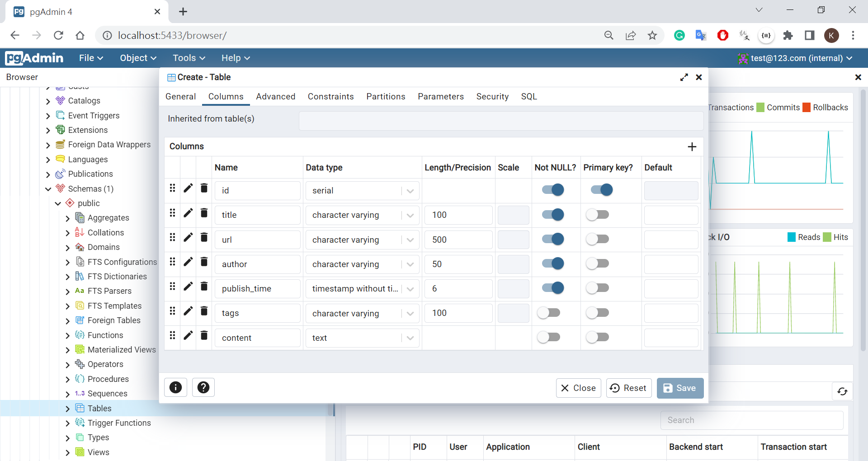This screenshot has width=868, height=461.
Task: Click the Length field for url column
Action: pos(458,240)
